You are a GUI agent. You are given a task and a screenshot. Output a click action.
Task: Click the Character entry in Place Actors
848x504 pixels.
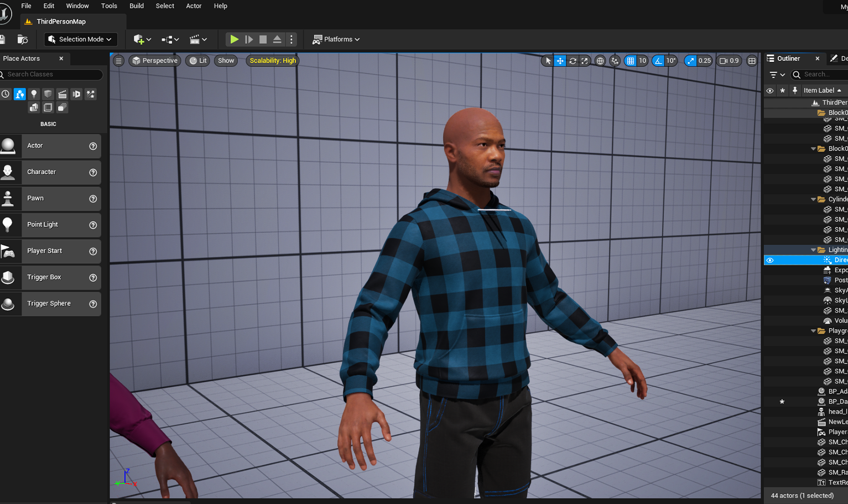pyautogui.click(x=50, y=172)
